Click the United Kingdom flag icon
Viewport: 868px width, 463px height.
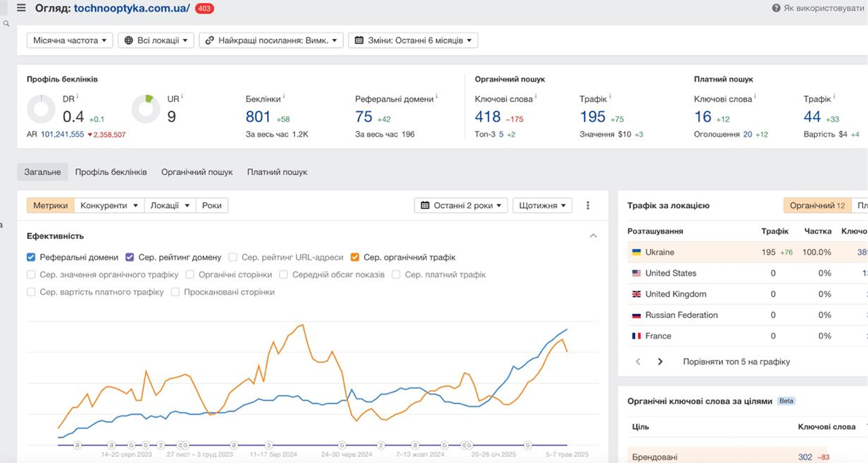coord(637,294)
